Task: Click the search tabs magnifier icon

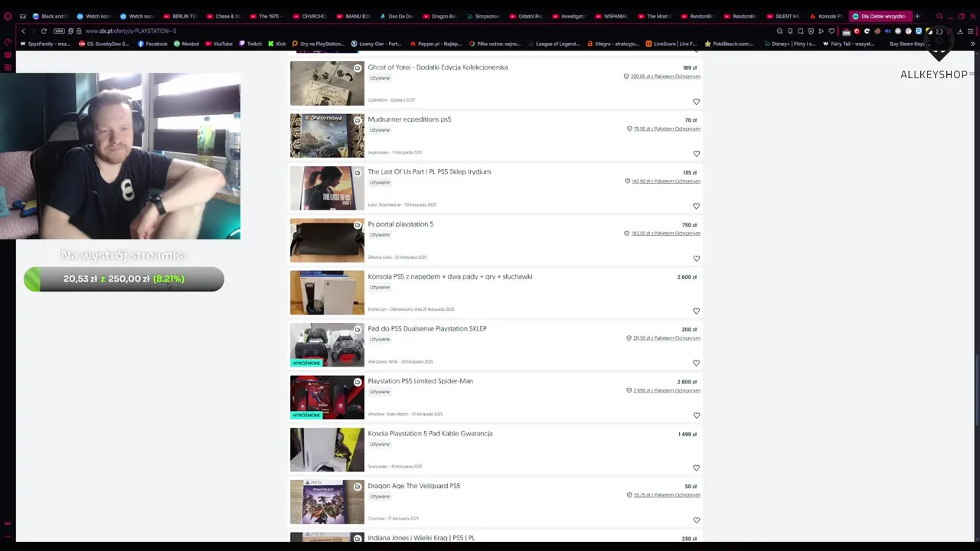Action: [x=939, y=16]
